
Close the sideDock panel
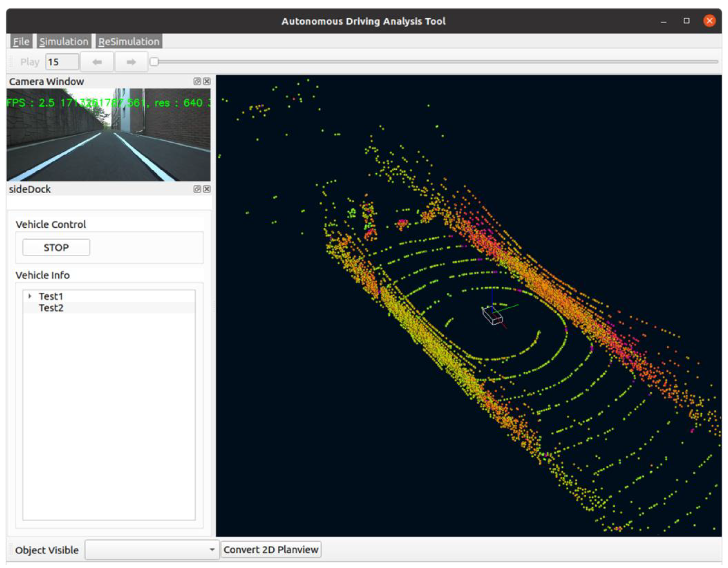coord(207,189)
